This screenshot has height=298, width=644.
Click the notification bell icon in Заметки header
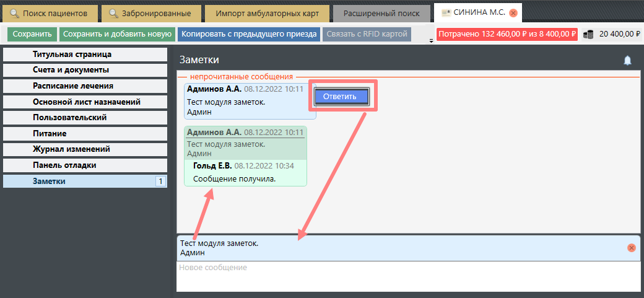tap(627, 60)
